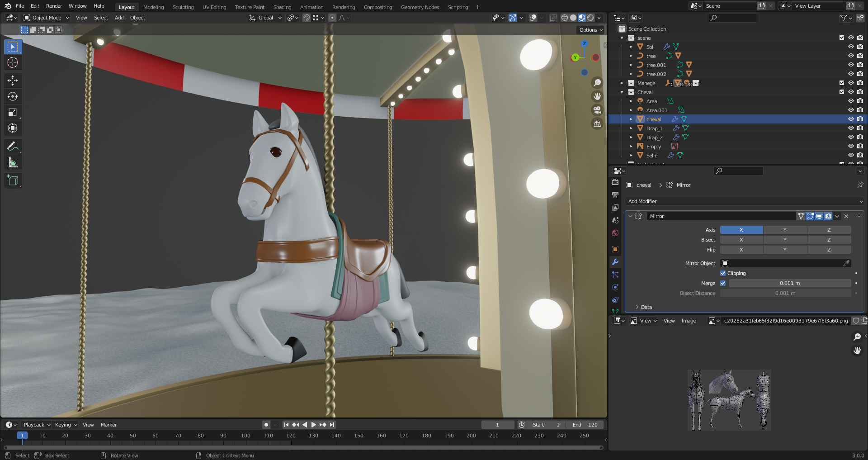The height and width of the screenshot is (460, 868).
Task: Click the Merge distance value field
Action: [x=789, y=283]
